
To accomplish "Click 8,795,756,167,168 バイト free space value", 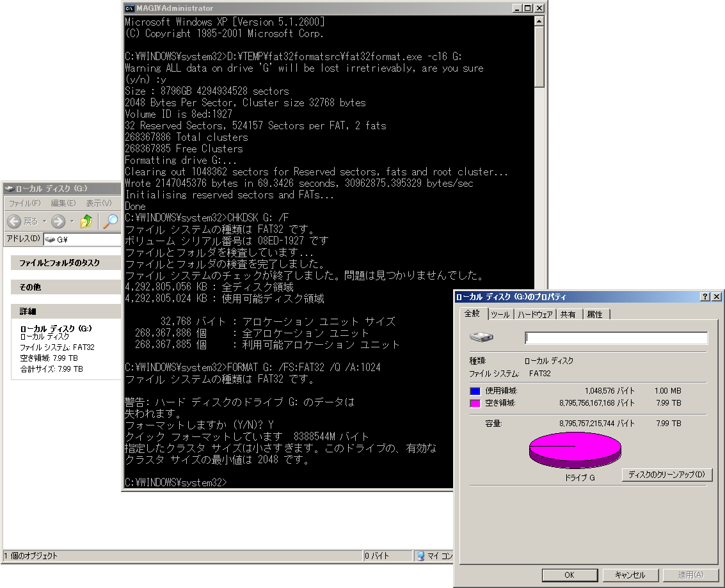I will coord(596,403).
